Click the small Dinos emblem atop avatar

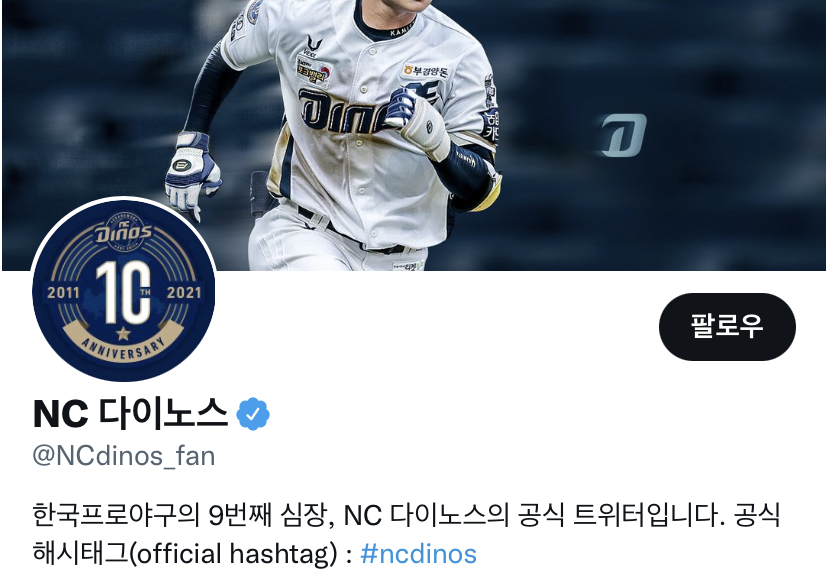[123, 231]
